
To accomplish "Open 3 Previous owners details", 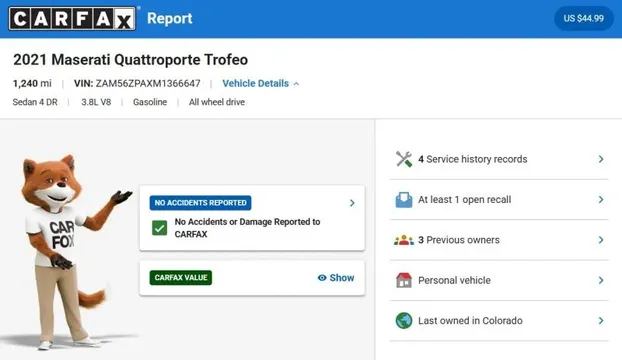I will click(499, 240).
